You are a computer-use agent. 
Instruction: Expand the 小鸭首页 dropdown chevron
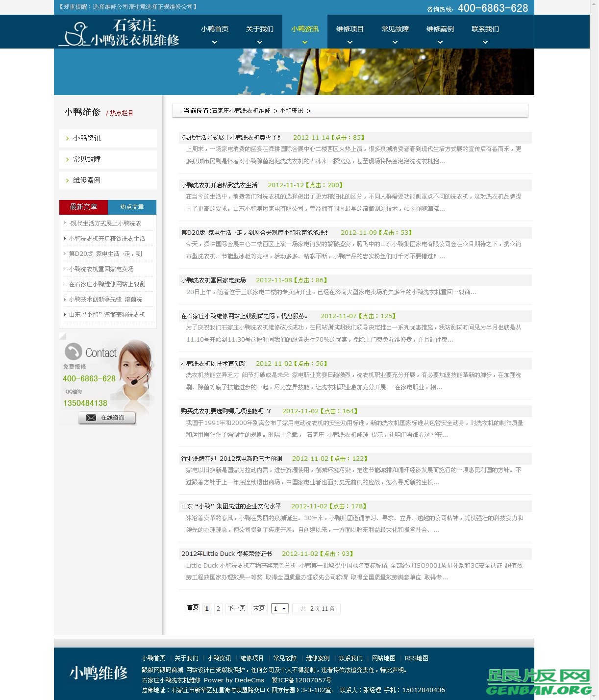(x=214, y=43)
